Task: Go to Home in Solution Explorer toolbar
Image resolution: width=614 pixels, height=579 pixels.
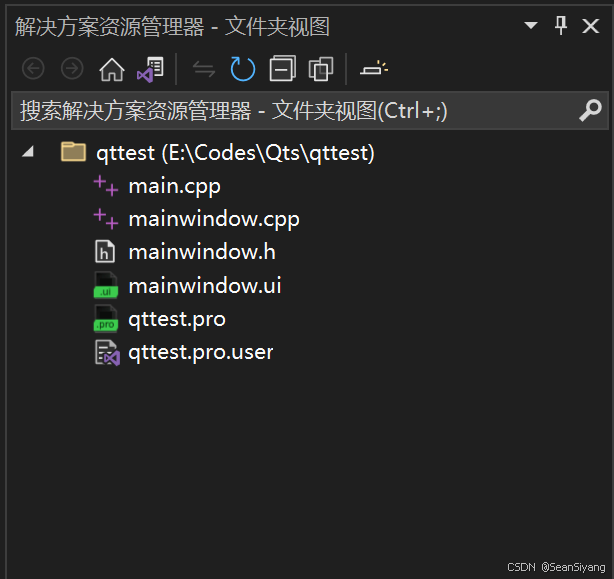Action: [112, 69]
